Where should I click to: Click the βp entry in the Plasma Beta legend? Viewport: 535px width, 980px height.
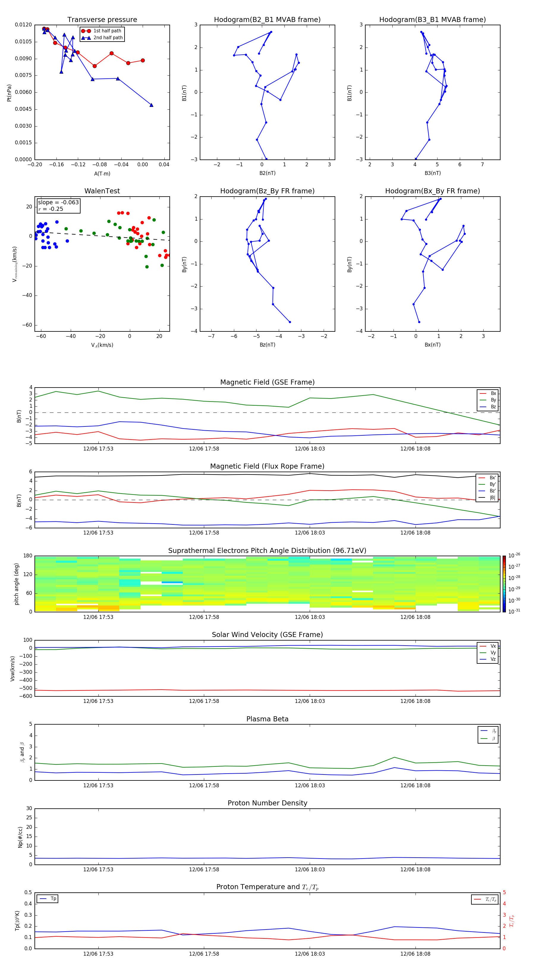(488, 731)
